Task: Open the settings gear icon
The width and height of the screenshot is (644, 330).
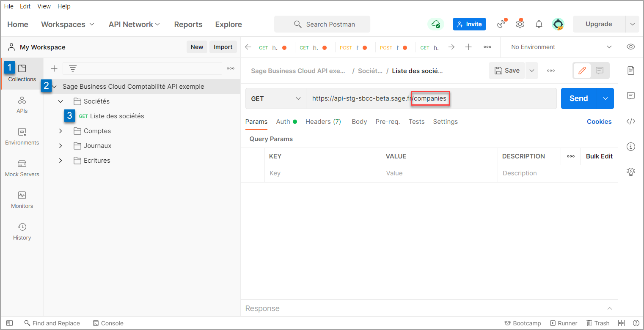Action: click(x=520, y=24)
